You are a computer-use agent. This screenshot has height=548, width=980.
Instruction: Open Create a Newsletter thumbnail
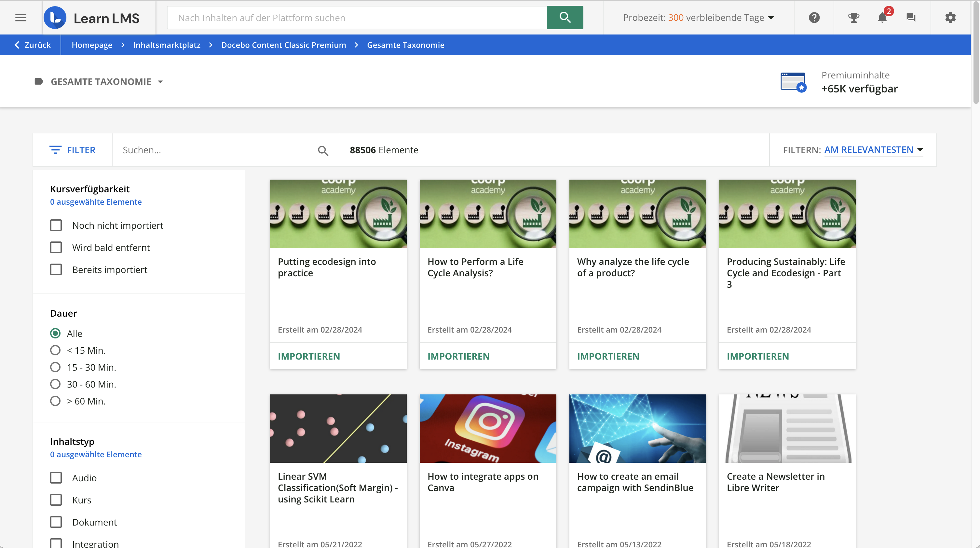click(x=787, y=429)
